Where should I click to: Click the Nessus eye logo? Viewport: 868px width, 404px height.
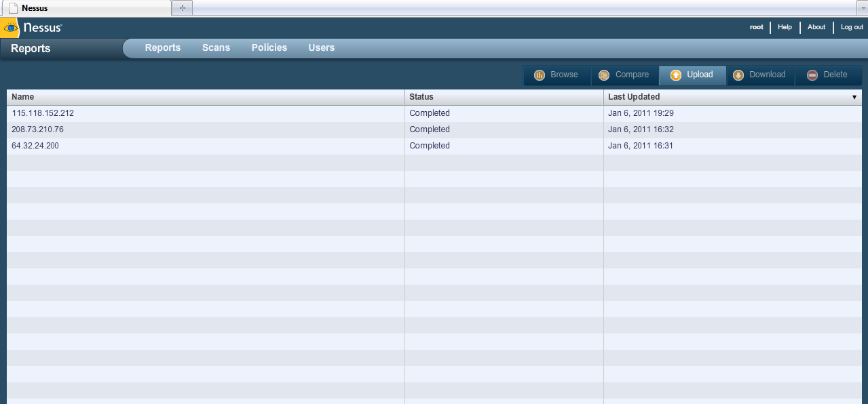coord(10,28)
